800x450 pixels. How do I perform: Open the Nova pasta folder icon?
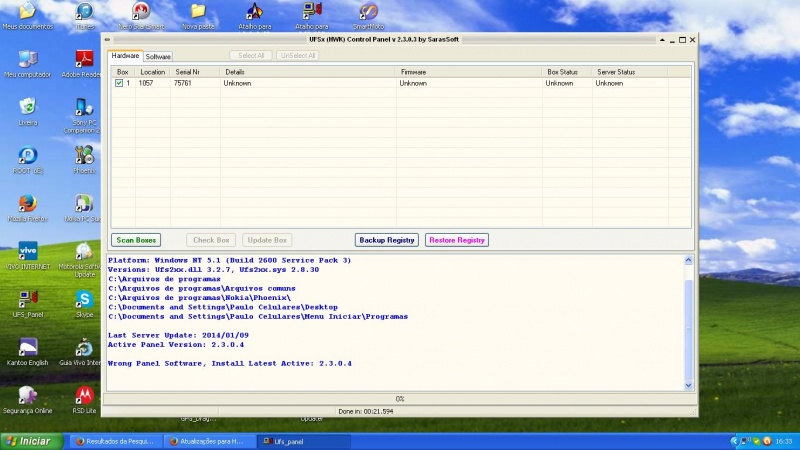pyautogui.click(x=198, y=15)
